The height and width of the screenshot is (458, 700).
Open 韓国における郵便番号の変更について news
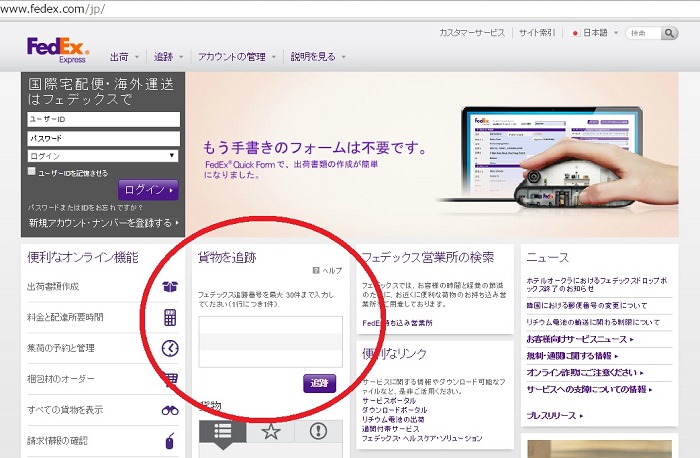(x=587, y=306)
